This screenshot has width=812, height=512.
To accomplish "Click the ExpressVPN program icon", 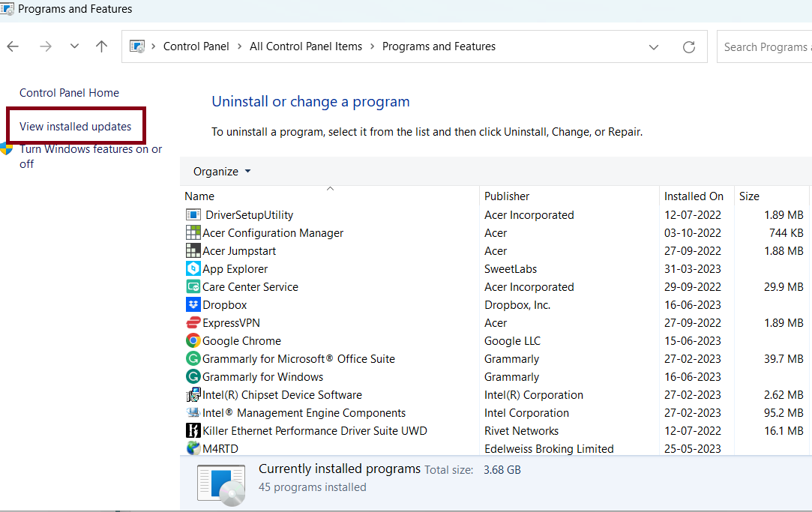I will (x=193, y=322).
